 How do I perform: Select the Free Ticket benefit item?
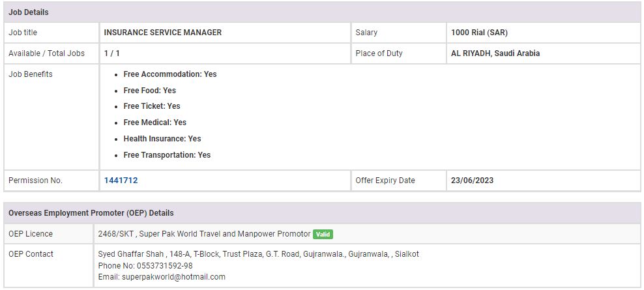(152, 106)
